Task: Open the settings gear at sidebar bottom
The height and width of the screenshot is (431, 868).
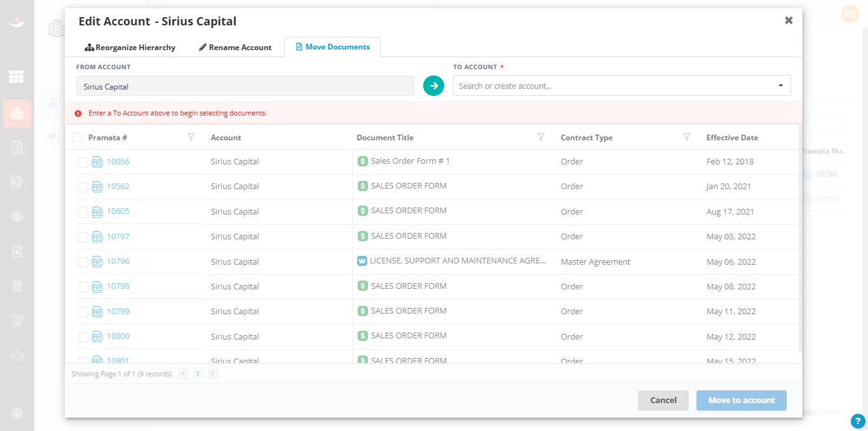Action: [x=17, y=413]
